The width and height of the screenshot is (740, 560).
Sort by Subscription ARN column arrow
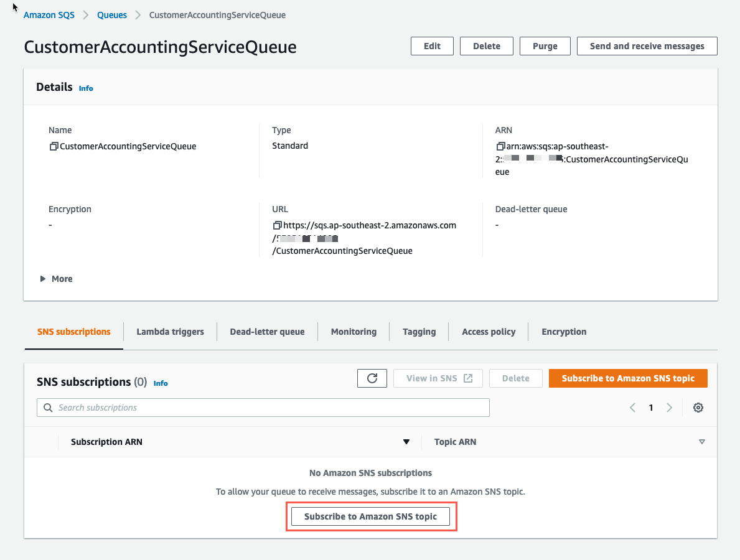click(406, 442)
